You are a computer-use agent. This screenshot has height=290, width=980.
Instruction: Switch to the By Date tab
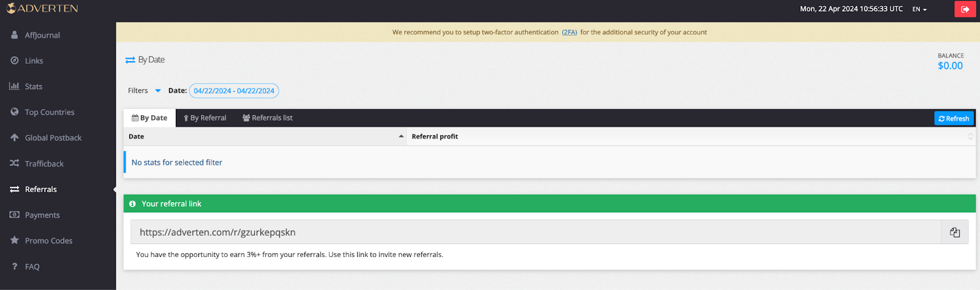click(x=149, y=118)
